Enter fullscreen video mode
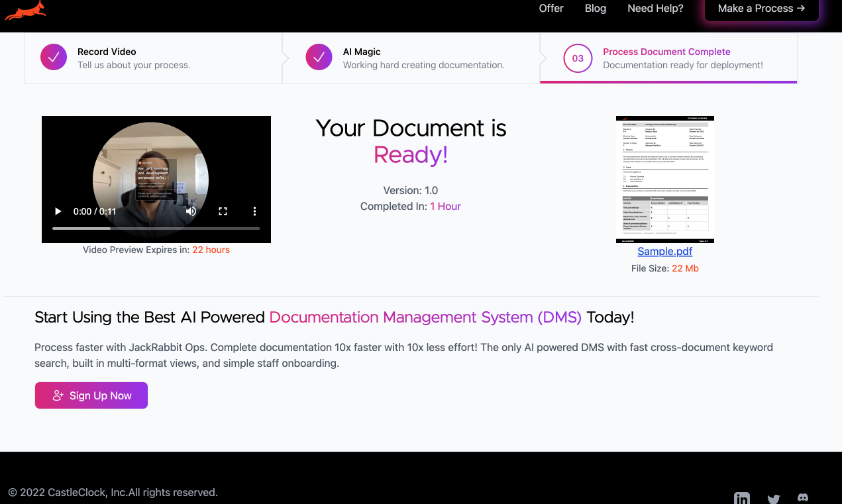The width and height of the screenshot is (842, 504). [223, 211]
